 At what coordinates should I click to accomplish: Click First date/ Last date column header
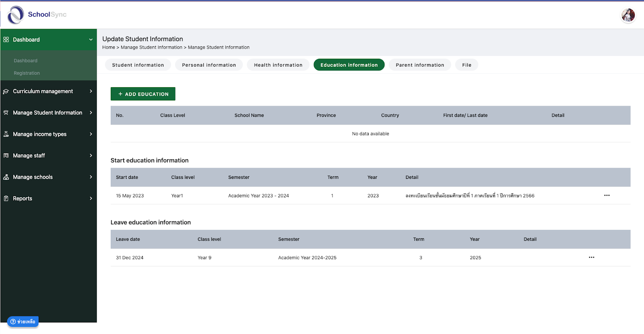[465, 115]
